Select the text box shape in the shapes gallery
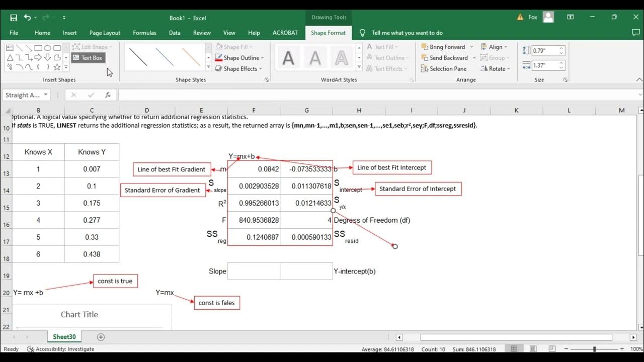Screen dimensions: 644x362 10,48
